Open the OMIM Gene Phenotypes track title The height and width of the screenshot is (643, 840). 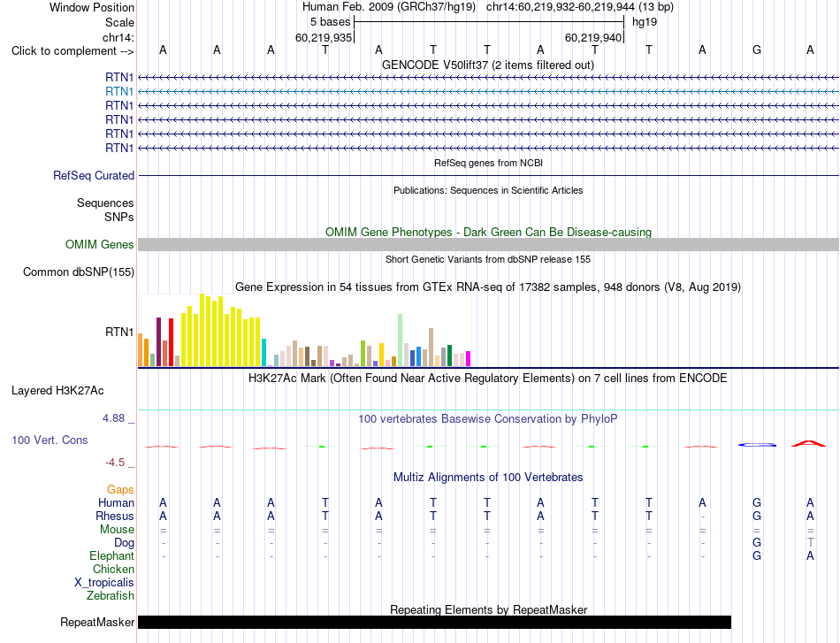pyautogui.click(x=488, y=232)
